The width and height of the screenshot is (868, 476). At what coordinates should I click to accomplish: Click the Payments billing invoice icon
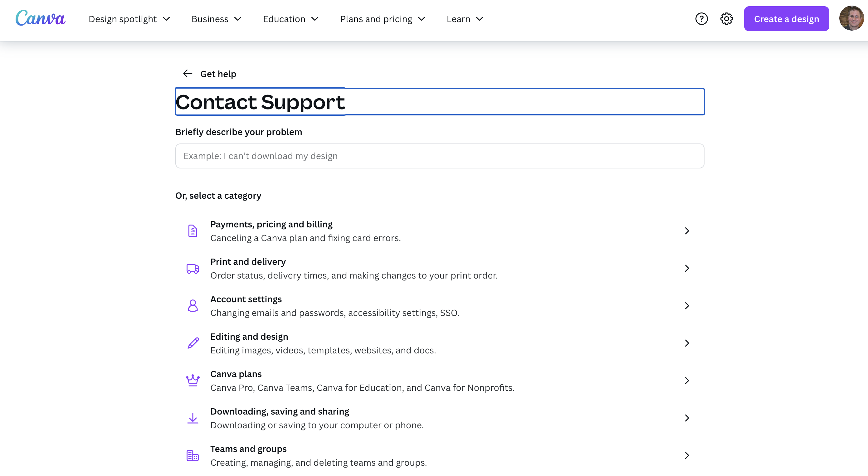(193, 231)
